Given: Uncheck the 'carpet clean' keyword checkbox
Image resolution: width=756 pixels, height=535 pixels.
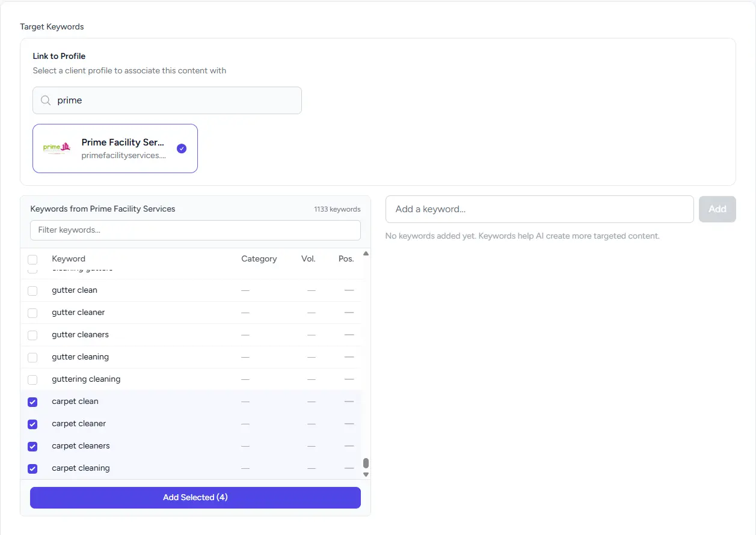Looking at the screenshot, I should [32, 402].
